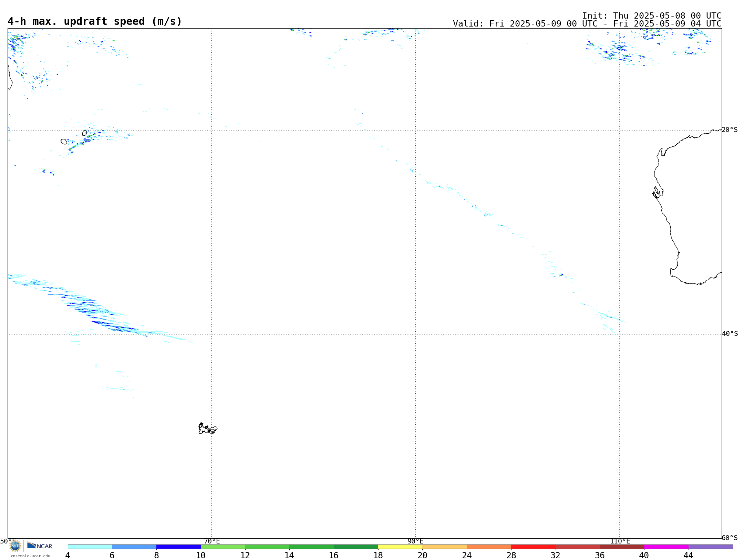Screen dimensions: 744x560
Task: Click the colorbar tick label '10'
Action: 201,556
